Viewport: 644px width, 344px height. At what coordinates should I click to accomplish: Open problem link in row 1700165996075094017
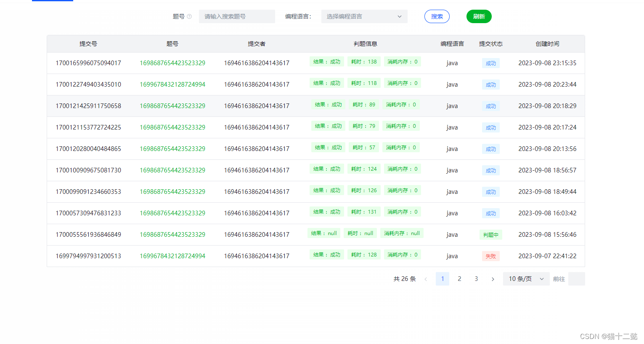point(172,63)
